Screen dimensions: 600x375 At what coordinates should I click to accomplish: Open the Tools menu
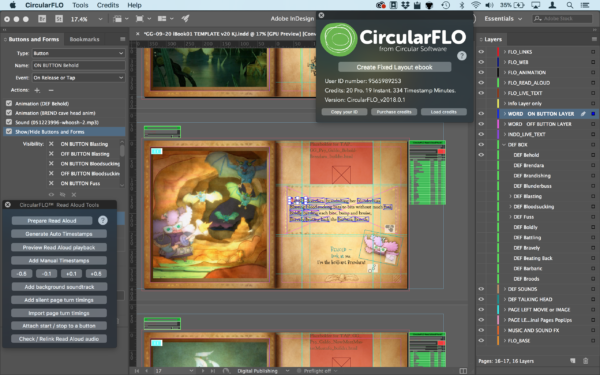click(80, 5)
